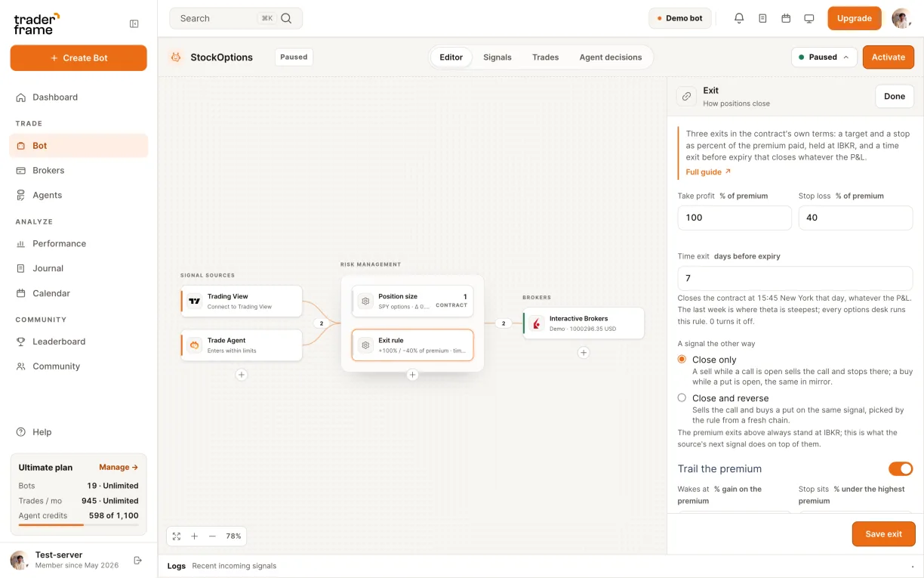The height and width of the screenshot is (578, 924).
Task: Click the Stop loss input field
Action: (x=855, y=218)
